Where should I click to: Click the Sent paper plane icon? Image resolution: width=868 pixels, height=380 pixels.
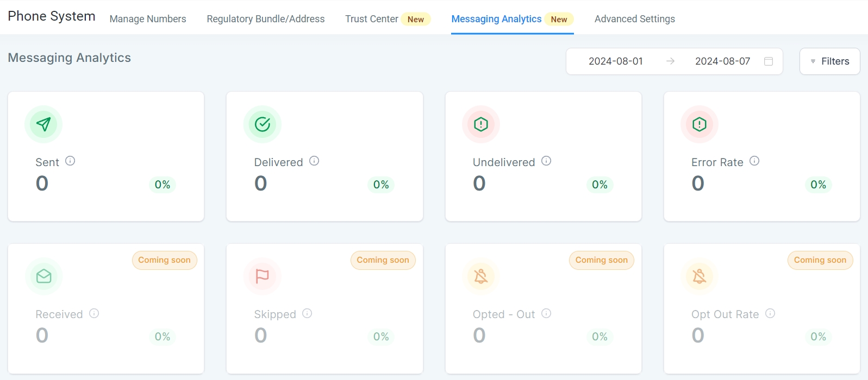[43, 124]
